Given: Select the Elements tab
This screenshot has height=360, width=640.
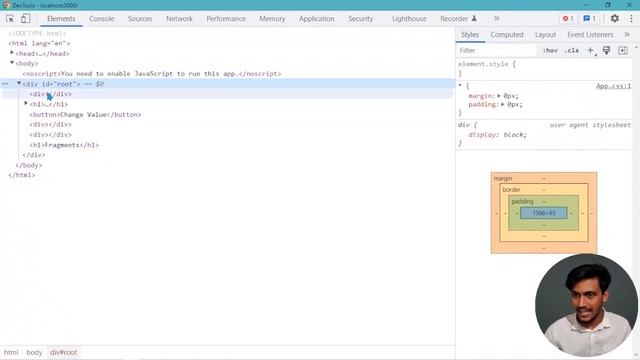Looking at the screenshot, I should [61, 19].
